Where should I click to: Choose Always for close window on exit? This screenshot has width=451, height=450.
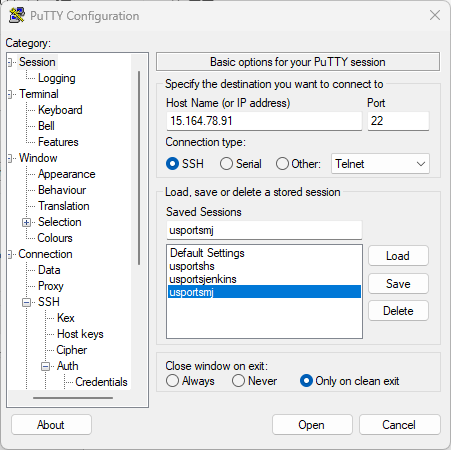(x=172, y=381)
